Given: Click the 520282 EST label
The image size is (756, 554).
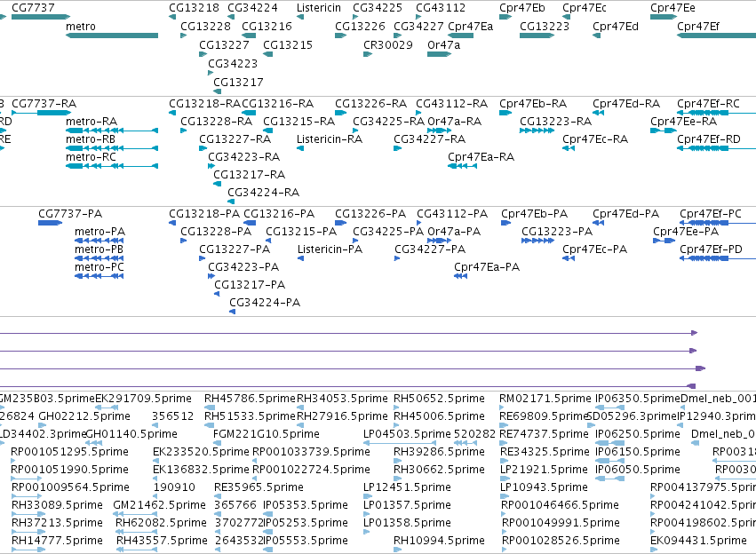Looking at the screenshot, I should click(474, 434).
